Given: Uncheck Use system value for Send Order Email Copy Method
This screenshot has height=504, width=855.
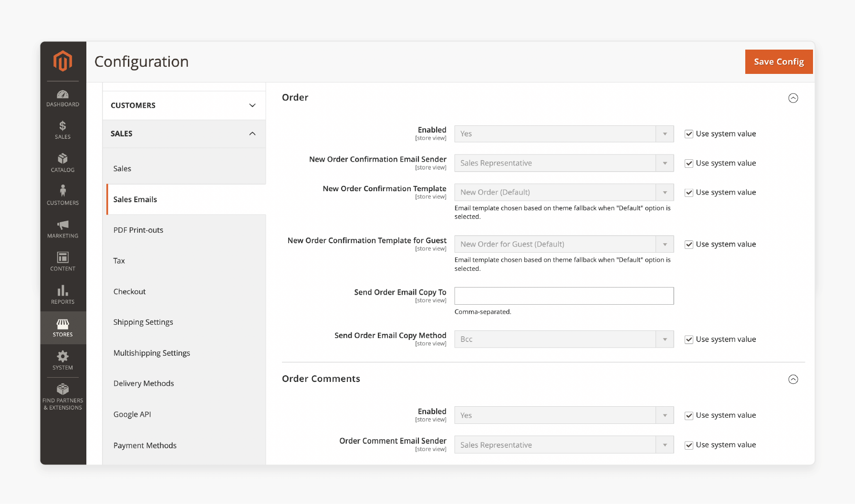Looking at the screenshot, I should (x=688, y=339).
